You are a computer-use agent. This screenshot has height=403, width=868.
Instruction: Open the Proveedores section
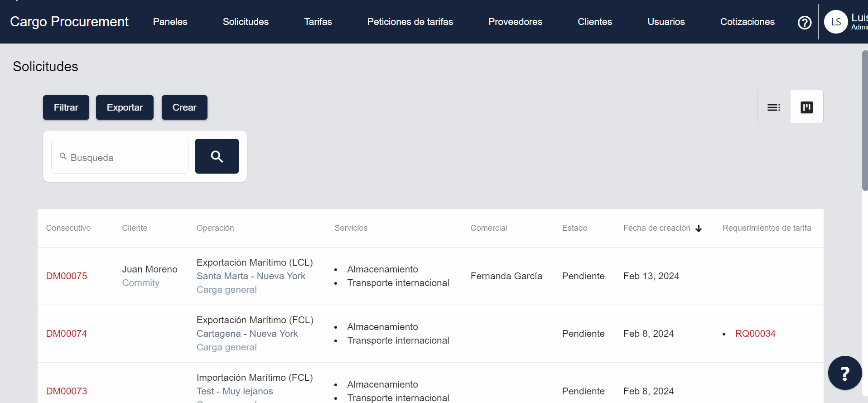[x=515, y=22]
